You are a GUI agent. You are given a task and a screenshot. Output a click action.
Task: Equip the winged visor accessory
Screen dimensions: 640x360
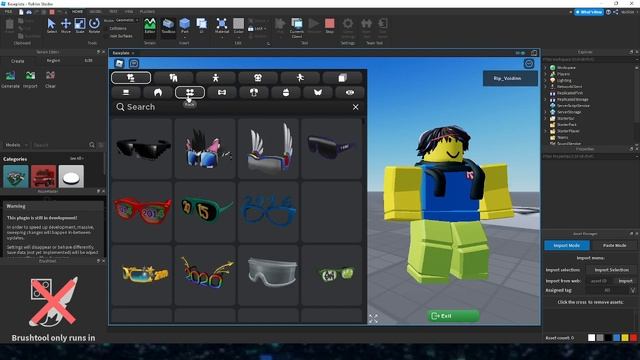coord(268,149)
